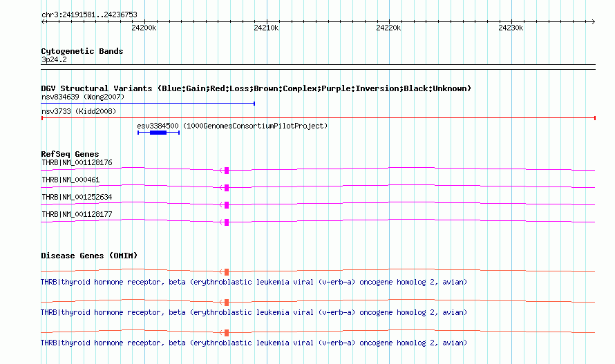Open the THRB|NM_001128177 transcript label
Screen dimensions: 615x364
click(77, 214)
